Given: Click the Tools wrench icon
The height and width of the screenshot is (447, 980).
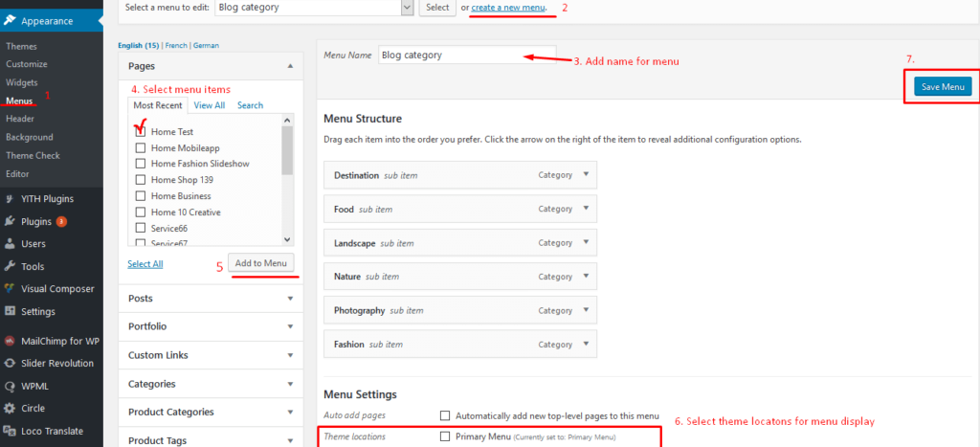Looking at the screenshot, I should (10, 266).
